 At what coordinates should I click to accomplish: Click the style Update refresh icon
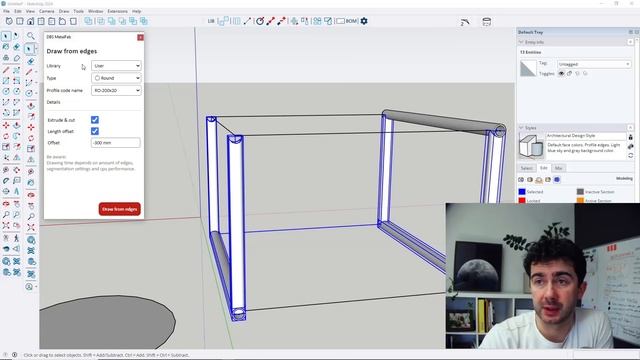tap(631, 156)
